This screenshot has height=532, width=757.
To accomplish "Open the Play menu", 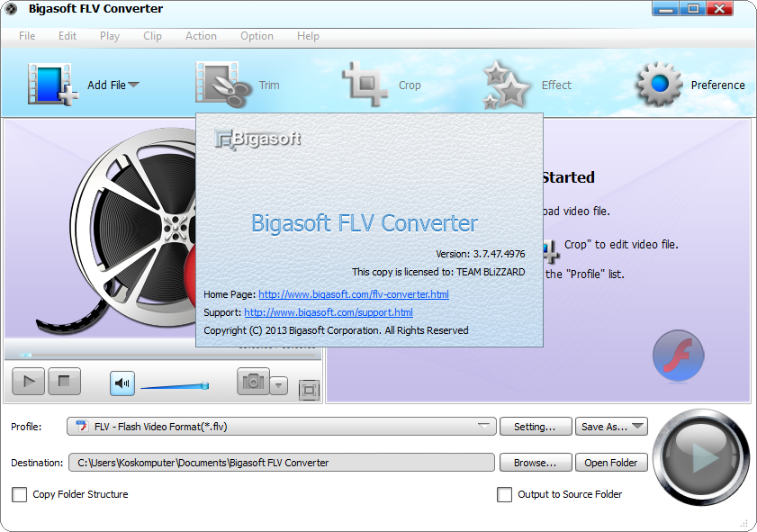I will point(110,36).
